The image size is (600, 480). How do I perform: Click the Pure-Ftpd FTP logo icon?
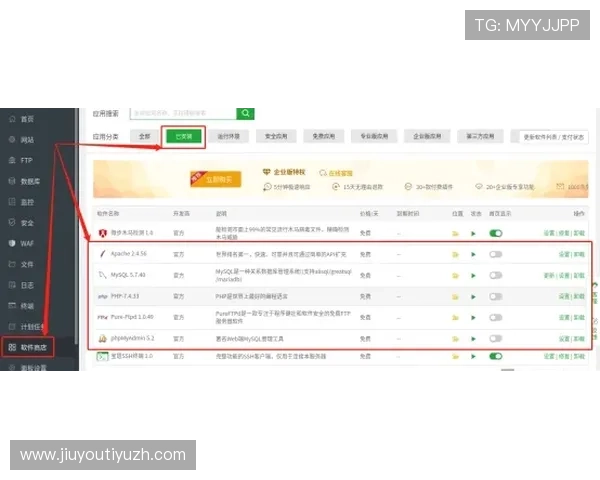click(x=102, y=317)
